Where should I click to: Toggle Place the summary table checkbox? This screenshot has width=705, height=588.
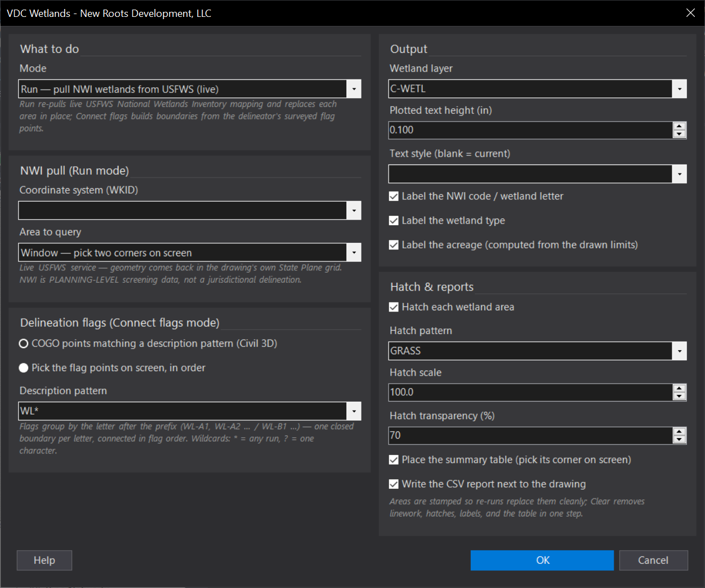pos(510,460)
